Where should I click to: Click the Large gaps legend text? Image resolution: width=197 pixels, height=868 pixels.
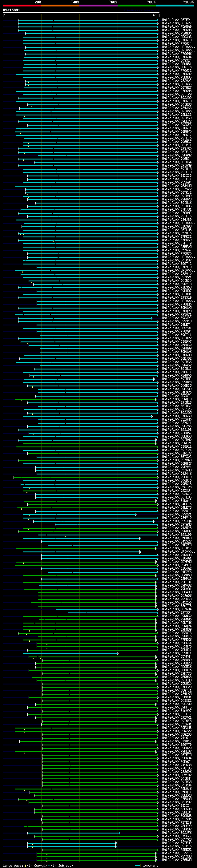coord(38,865)
